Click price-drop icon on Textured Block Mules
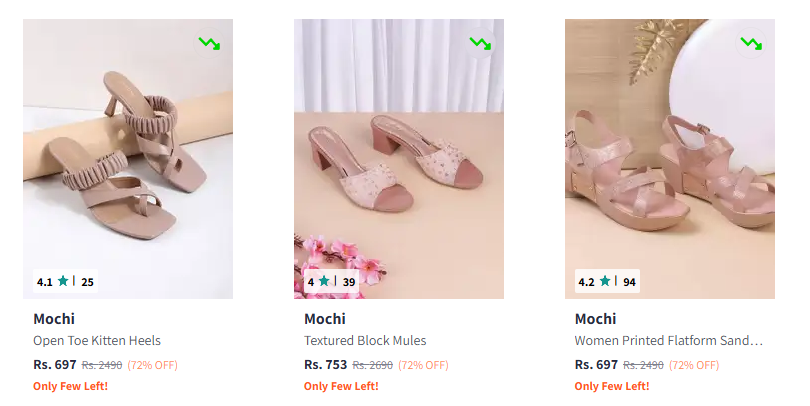This screenshot has height=406, width=810. (x=480, y=44)
